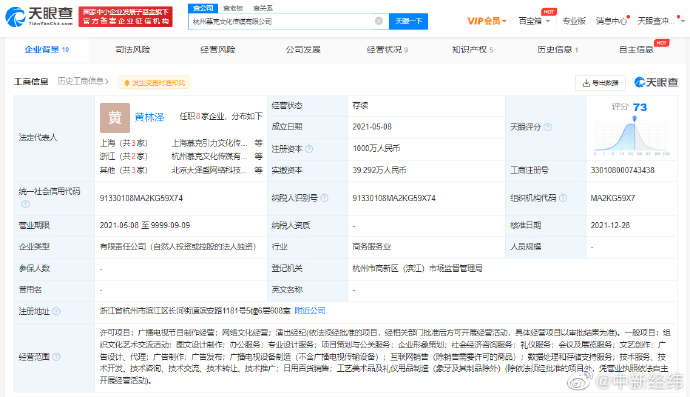This screenshot has height=397, width=690.
Task: Switch to the 公司发展 tab
Action: 303,50
